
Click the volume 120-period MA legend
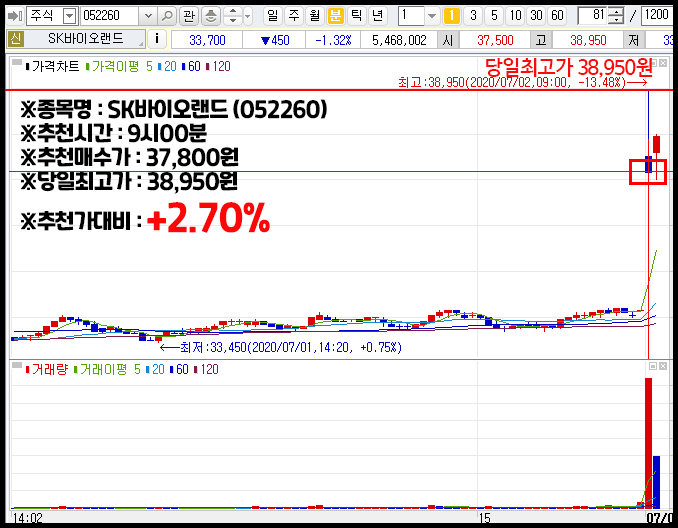(206, 369)
